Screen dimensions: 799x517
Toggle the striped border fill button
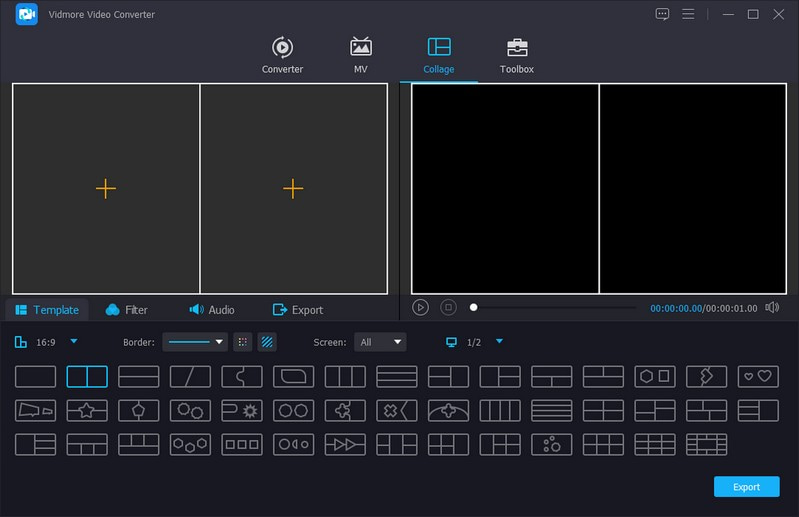pyautogui.click(x=267, y=342)
